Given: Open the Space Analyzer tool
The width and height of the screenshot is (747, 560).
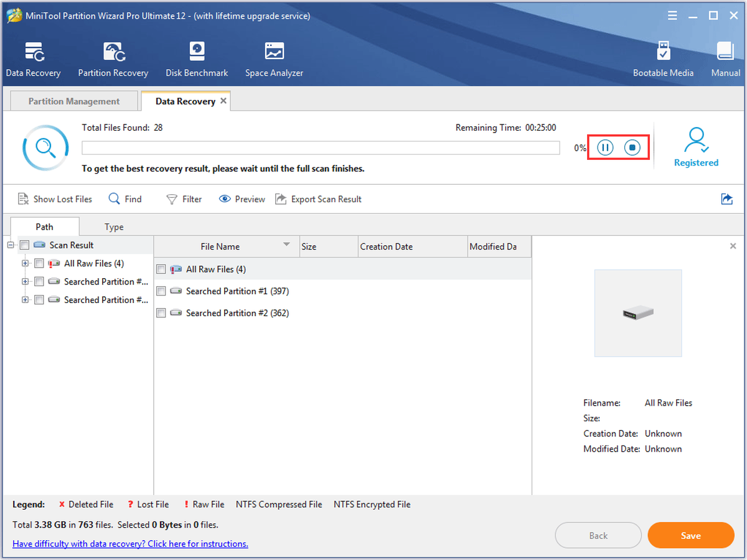Looking at the screenshot, I should (x=274, y=52).
